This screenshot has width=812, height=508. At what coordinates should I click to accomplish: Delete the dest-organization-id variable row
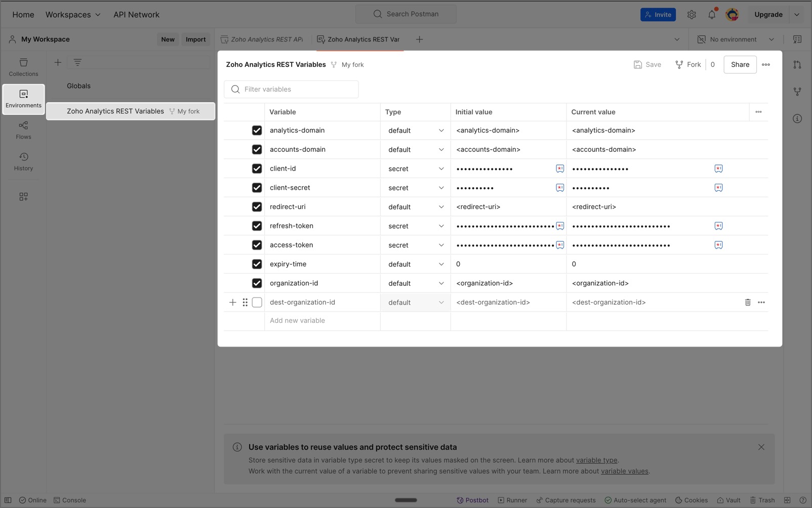point(747,303)
